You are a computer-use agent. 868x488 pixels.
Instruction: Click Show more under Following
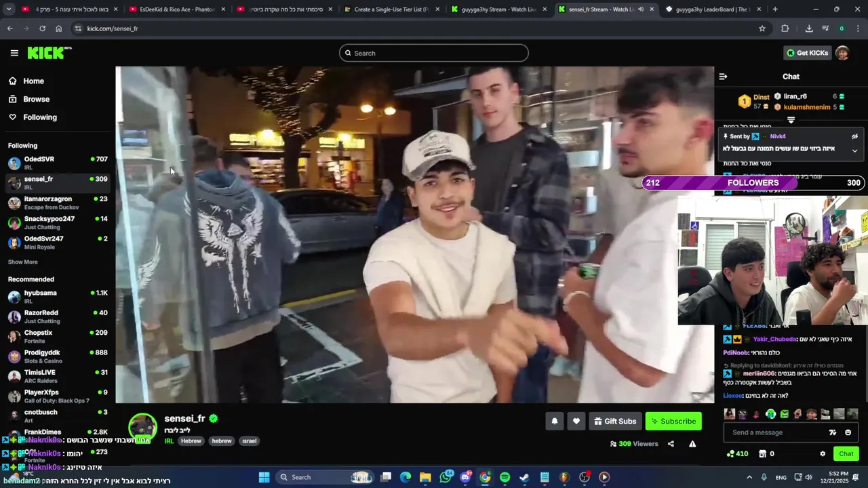22,262
